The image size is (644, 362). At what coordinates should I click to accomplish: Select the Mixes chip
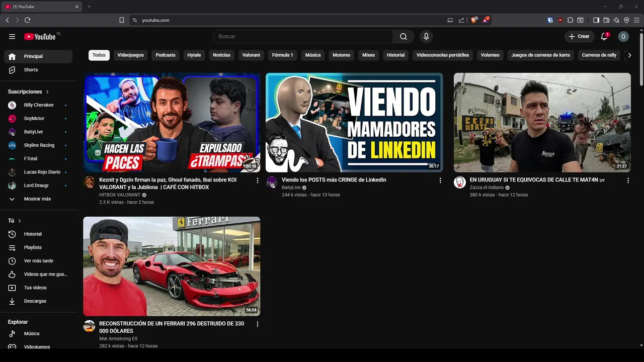click(x=369, y=55)
